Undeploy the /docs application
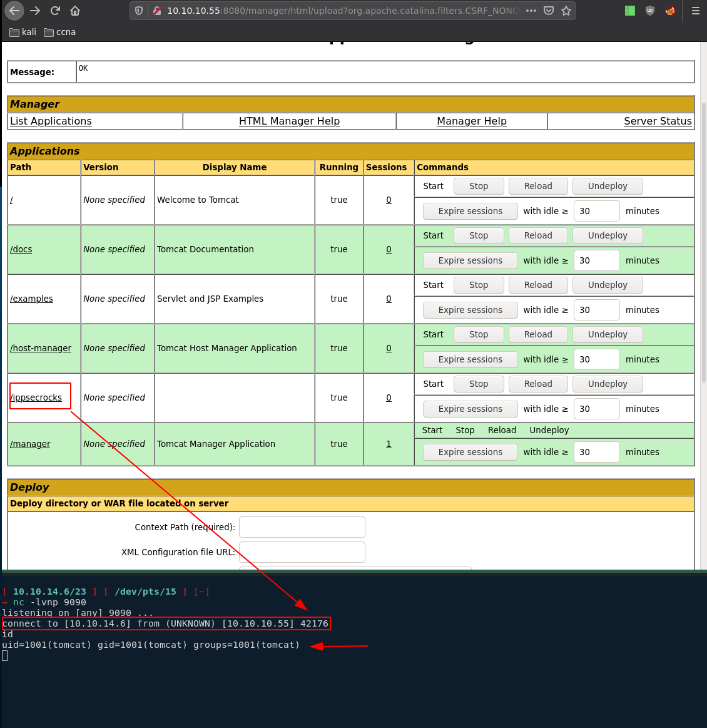 click(608, 235)
